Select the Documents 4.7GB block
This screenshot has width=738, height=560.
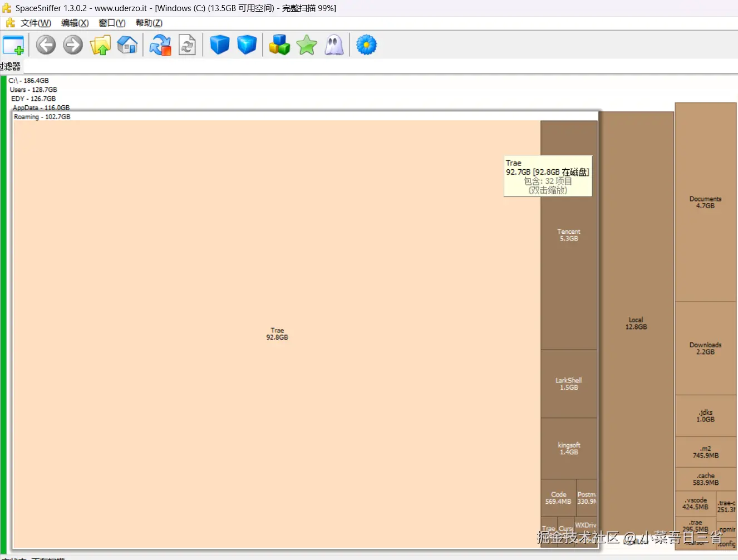point(705,203)
